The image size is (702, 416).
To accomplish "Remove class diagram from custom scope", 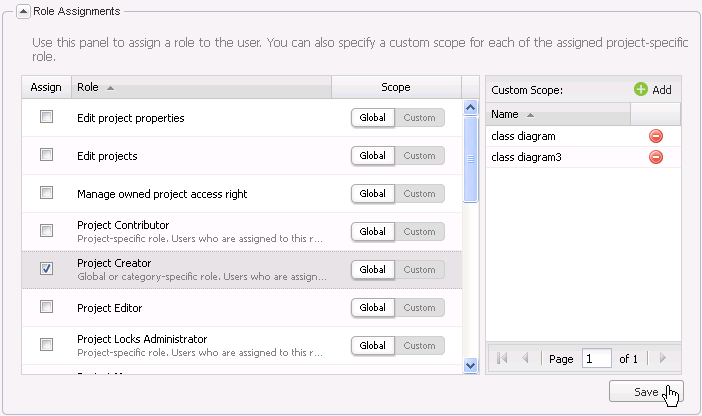I will (656, 136).
